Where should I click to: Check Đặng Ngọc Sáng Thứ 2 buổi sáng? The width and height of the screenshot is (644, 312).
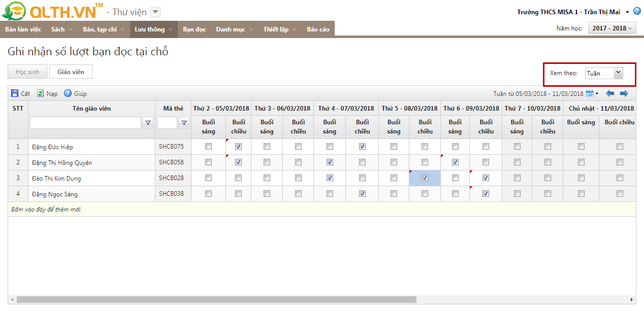click(x=208, y=194)
